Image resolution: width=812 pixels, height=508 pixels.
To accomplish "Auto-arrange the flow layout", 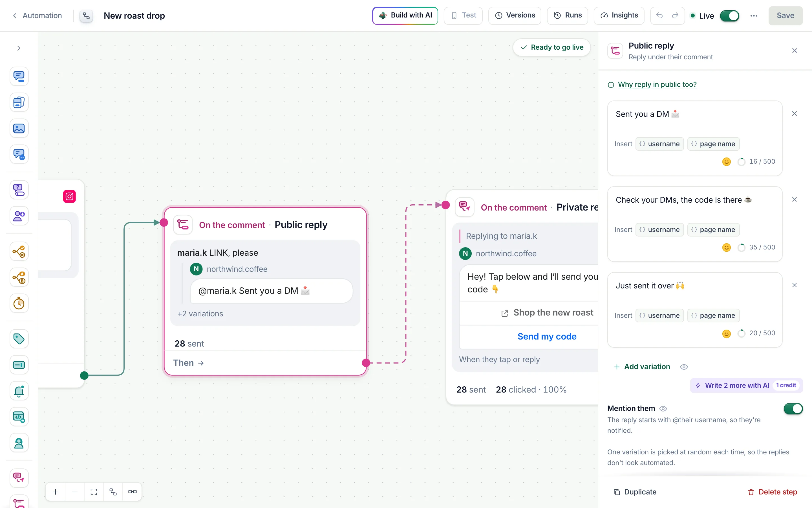I will click(x=113, y=492).
